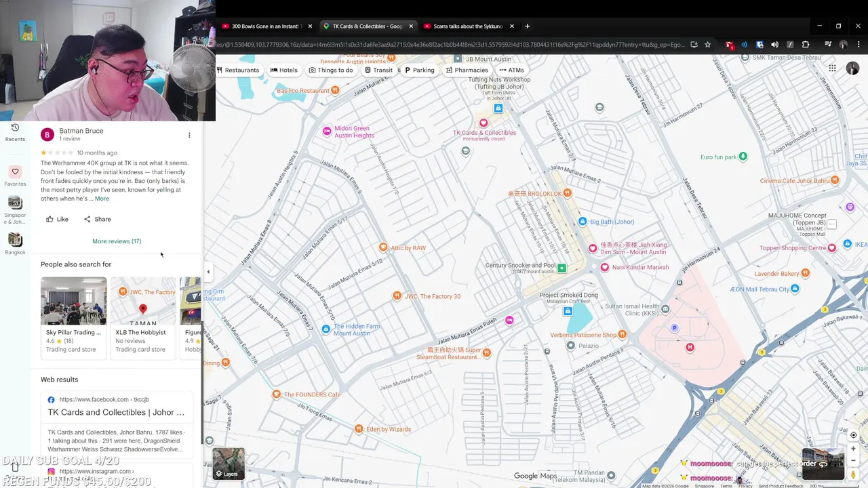
Task: Open the Chrome three-dot menu
Action: click(859, 45)
